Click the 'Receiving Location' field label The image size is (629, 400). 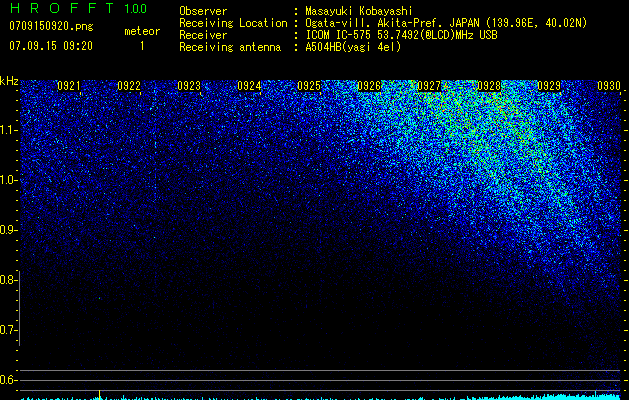coord(233,23)
